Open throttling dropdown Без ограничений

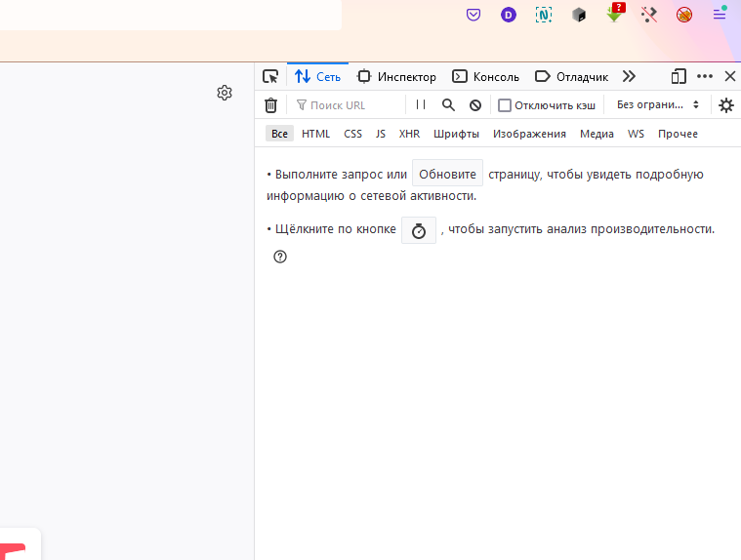[658, 104]
